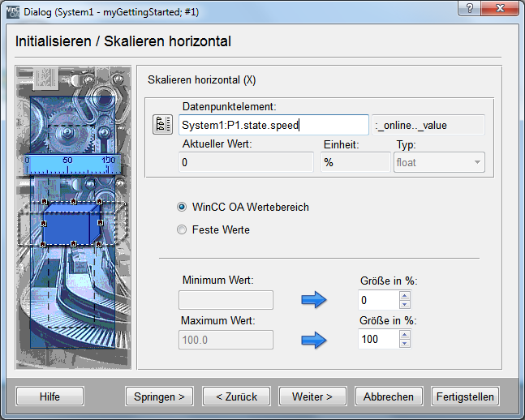
Task: Increase the minimum Größe in % spinner
Action: (405, 295)
